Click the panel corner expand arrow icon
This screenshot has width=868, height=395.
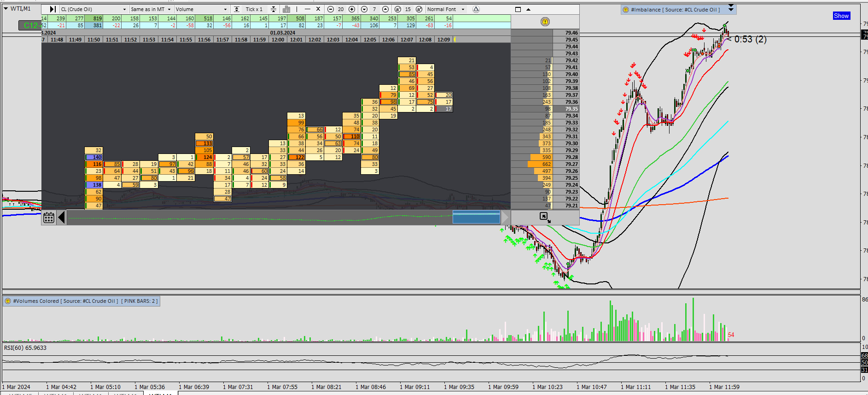point(545,217)
